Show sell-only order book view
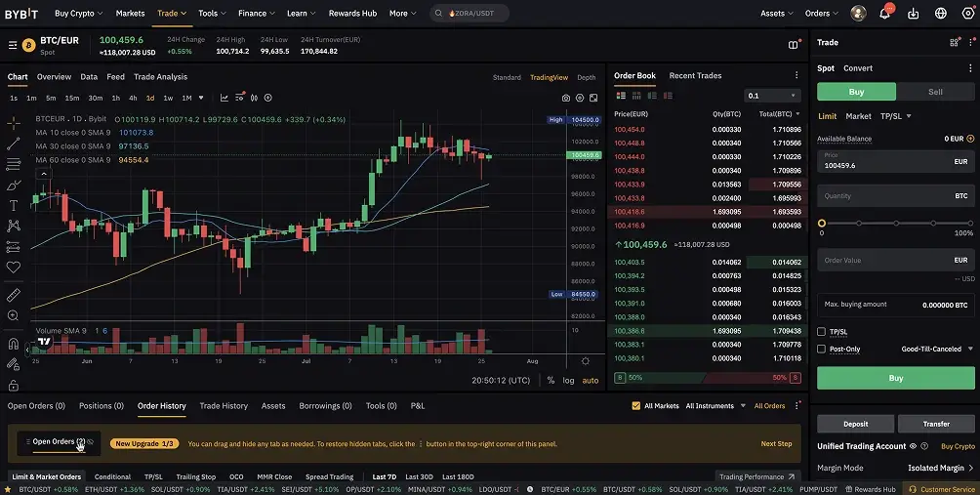 tap(668, 96)
